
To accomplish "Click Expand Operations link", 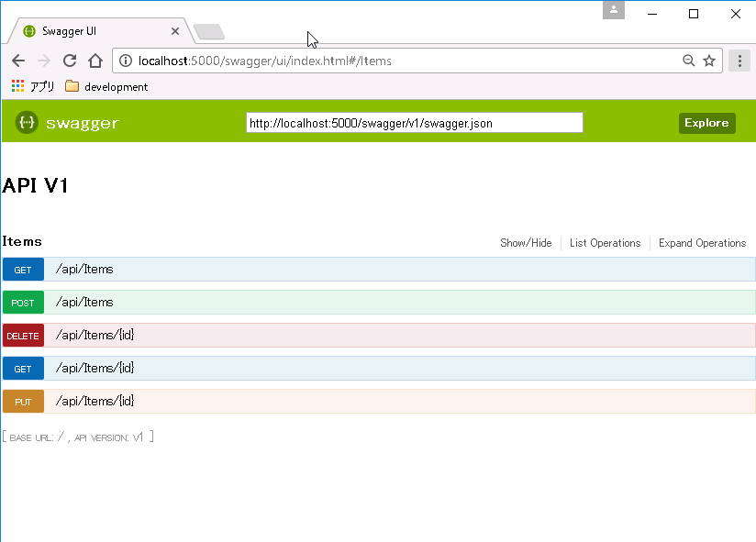I will (x=703, y=243).
